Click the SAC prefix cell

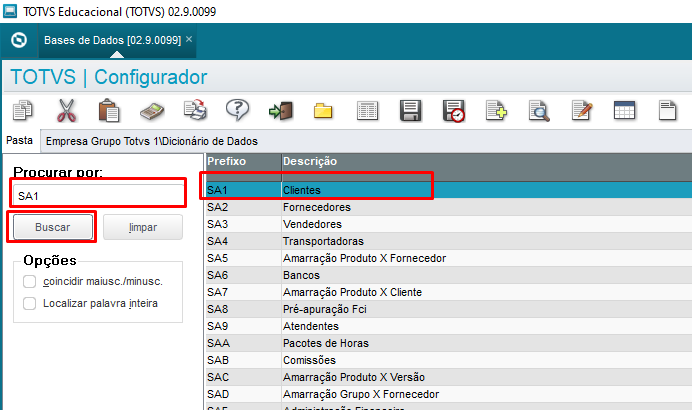click(x=243, y=377)
